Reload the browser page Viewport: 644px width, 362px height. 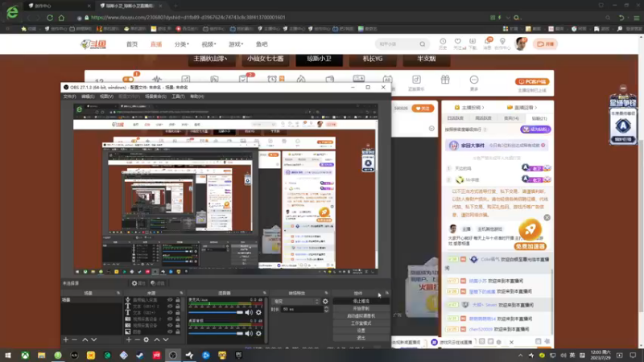(50, 18)
